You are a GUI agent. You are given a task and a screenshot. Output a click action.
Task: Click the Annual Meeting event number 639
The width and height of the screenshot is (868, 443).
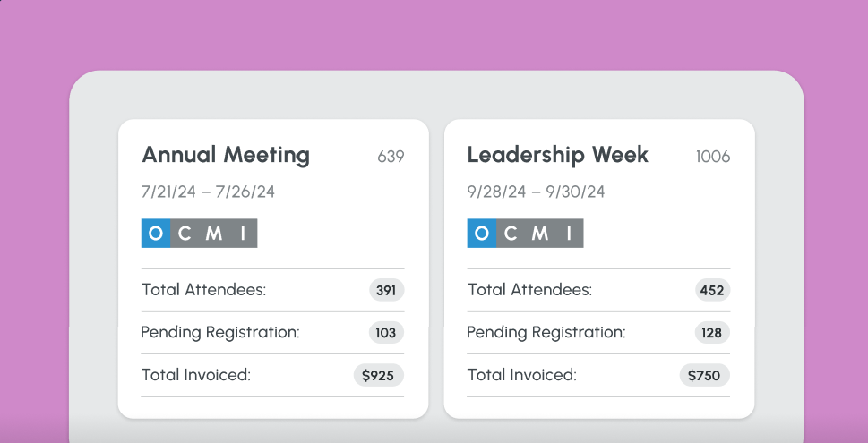click(x=391, y=157)
